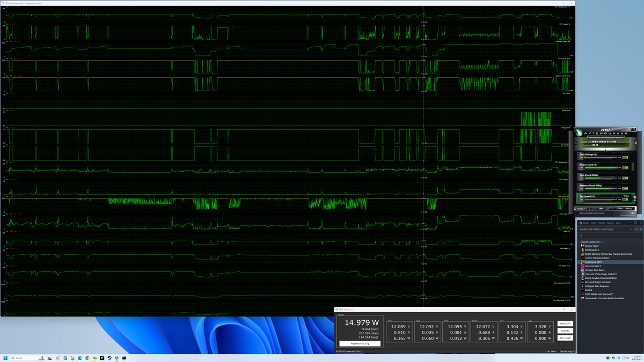Click the Cyberpunk 2077 game icon in Steam
The height and width of the screenshot is (362, 644).
point(583,262)
